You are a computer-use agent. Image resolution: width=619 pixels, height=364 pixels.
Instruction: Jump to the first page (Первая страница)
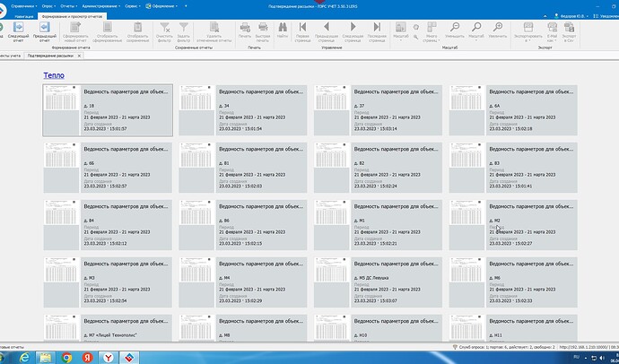click(303, 31)
